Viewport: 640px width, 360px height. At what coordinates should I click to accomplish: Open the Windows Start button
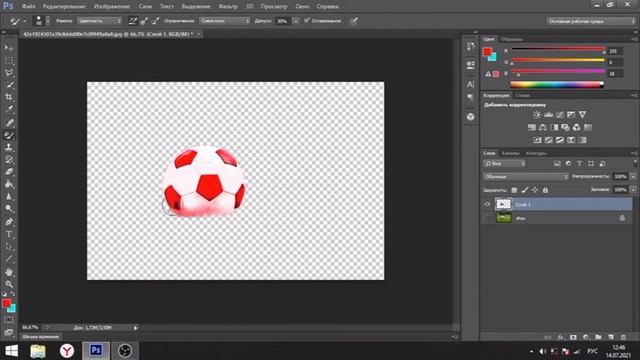(x=11, y=351)
